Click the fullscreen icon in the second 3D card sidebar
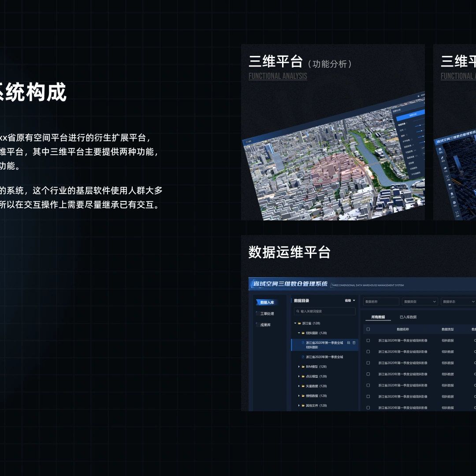The width and height of the screenshot is (476, 476). (457, 213)
